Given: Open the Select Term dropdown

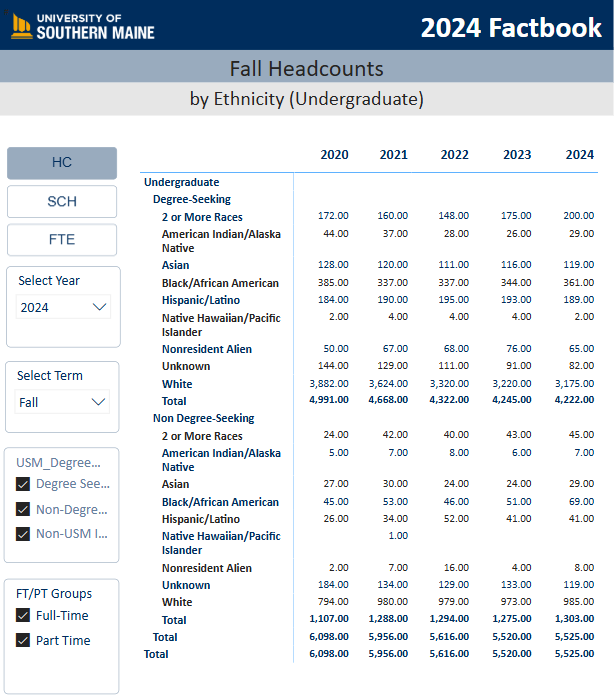Looking at the screenshot, I should (x=64, y=402).
